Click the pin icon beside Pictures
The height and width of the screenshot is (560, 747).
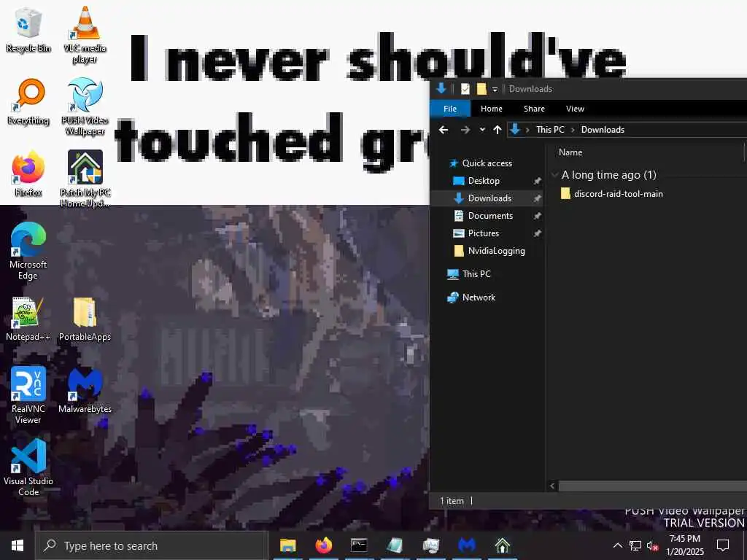(x=538, y=233)
